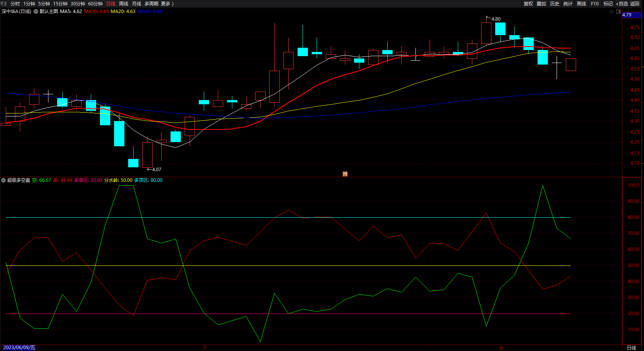This screenshot has height=351, width=644.
Task: Click the collapse icon at top-left corner
Action: (4, 3)
